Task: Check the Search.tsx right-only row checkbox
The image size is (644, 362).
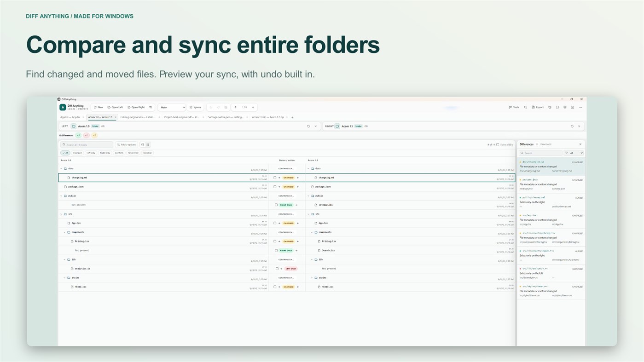Action: tap(276, 250)
